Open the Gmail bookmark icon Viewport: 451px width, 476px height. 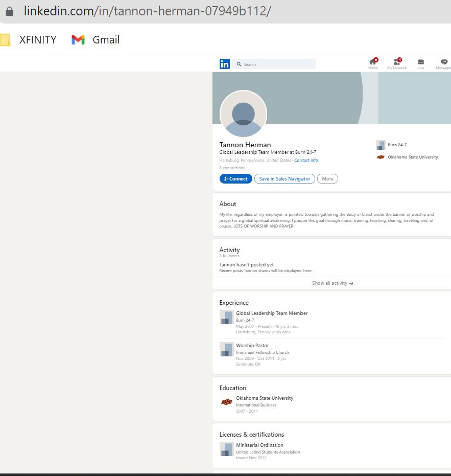[78, 40]
